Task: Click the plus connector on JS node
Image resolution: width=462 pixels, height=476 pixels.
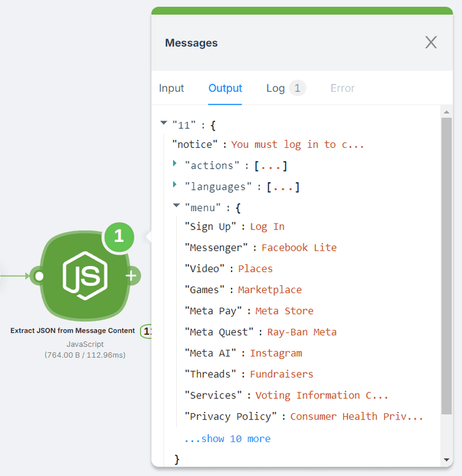Action: tap(131, 276)
